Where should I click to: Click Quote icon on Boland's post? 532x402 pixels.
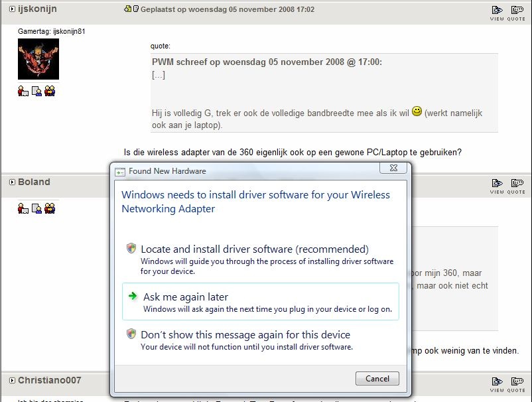(517, 184)
